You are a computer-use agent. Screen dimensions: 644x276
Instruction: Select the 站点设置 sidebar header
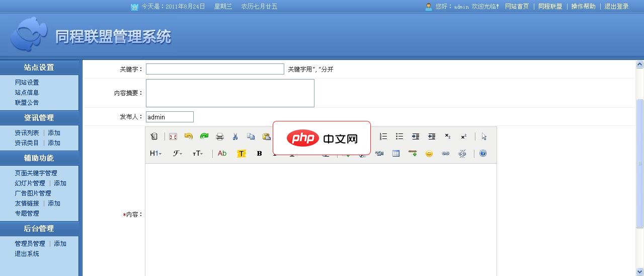click(x=39, y=67)
